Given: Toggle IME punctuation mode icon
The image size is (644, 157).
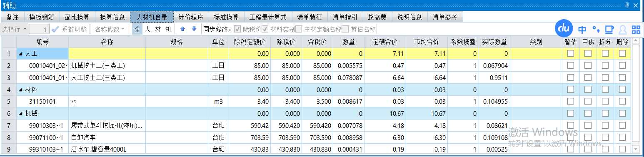Looking at the screenshot, I should (x=596, y=30).
